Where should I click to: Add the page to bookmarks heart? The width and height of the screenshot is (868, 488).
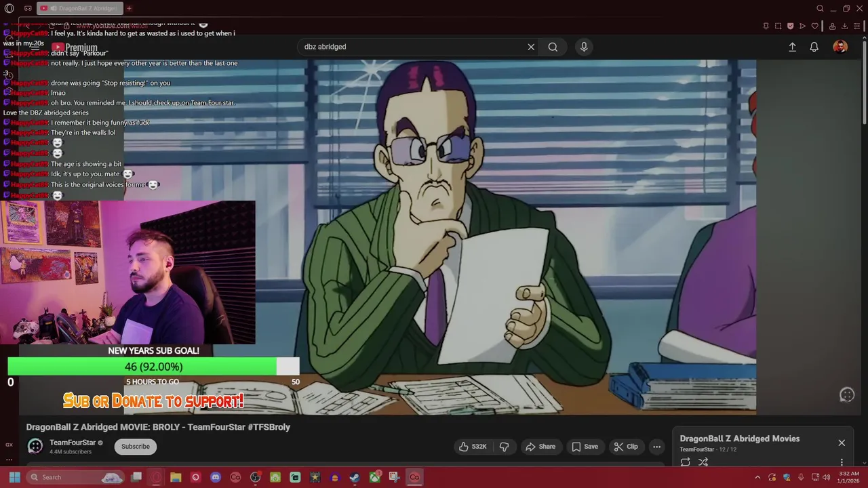point(814,26)
